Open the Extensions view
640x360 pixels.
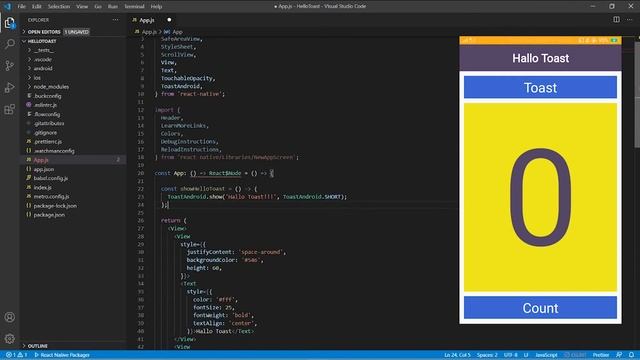click(10, 109)
